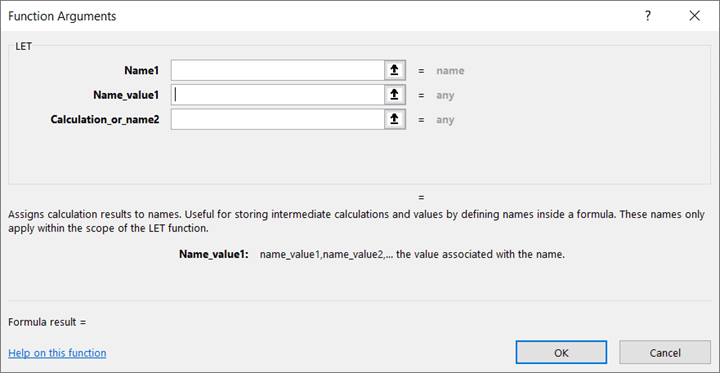Click the Function Arguments title text
The width and height of the screenshot is (720, 373).
click(62, 16)
